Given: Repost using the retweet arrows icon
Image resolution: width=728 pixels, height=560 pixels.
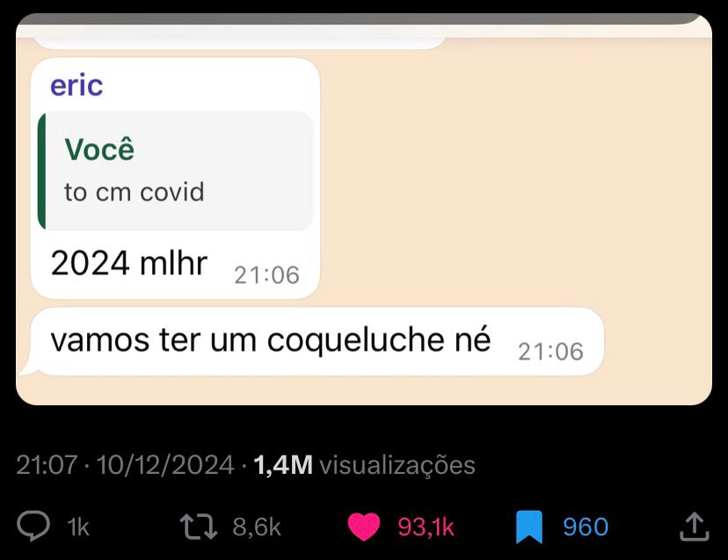Looking at the screenshot, I should [x=198, y=527].
